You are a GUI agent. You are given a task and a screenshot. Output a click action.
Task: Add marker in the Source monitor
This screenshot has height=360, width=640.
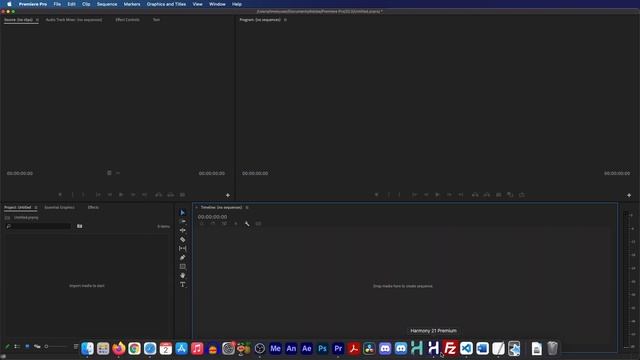click(60, 195)
